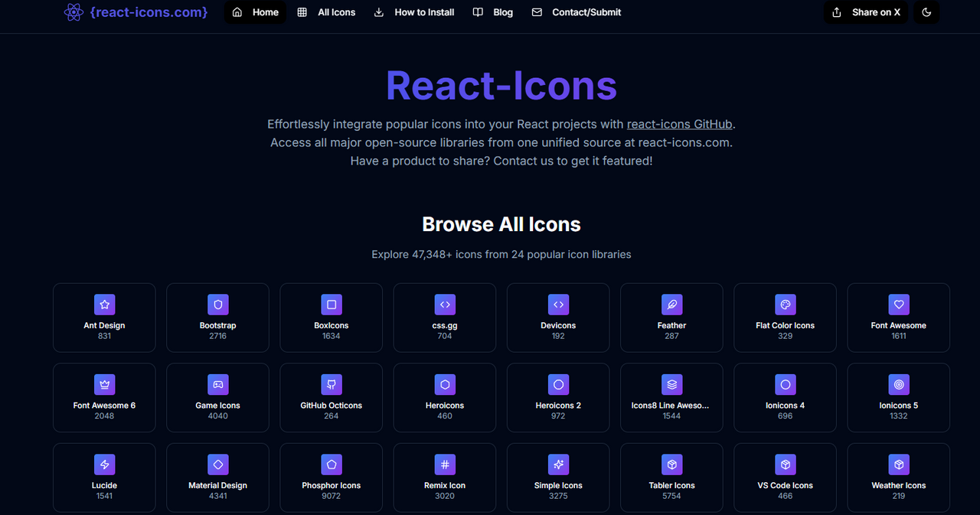Screen dimensions: 980x515
Task: Open Heroicons 2 circle icon
Action: (x=558, y=385)
